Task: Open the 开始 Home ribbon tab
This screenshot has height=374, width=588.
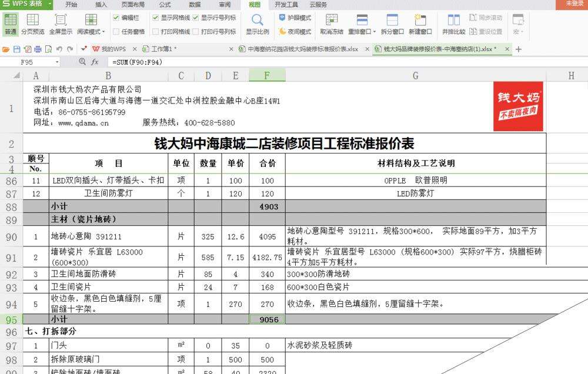Action: pyautogui.click(x=71, y=5)
